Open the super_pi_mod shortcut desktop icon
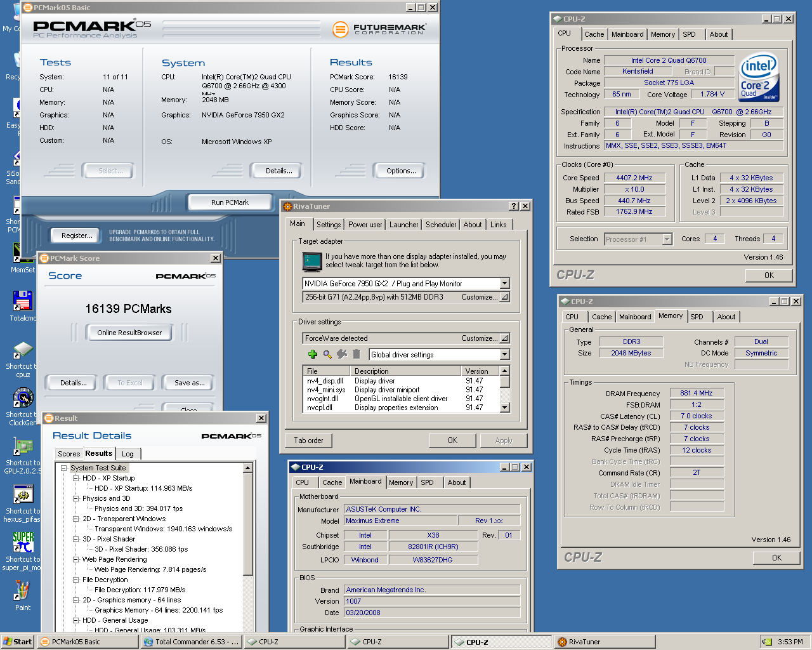 coord(23,542)
